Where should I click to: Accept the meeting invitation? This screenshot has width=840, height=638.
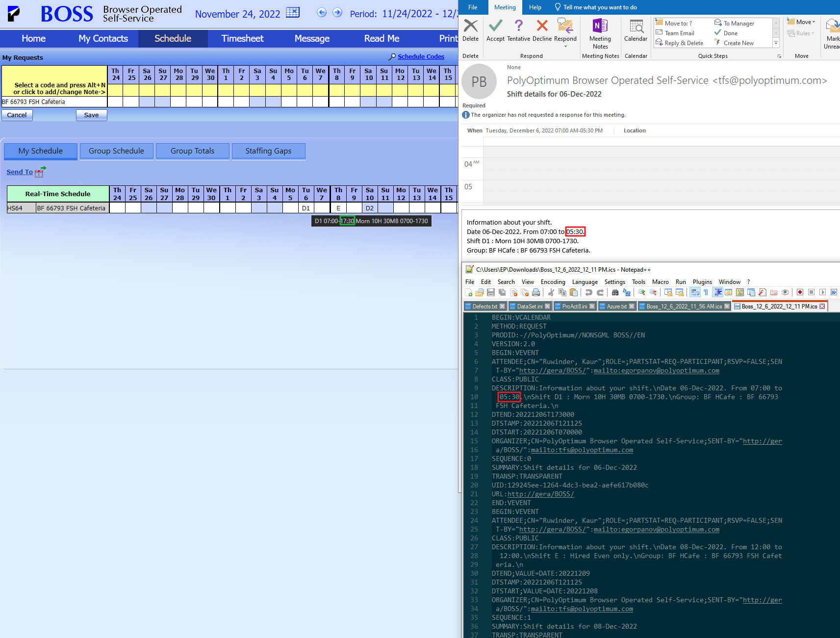click(x=495, y=30)
